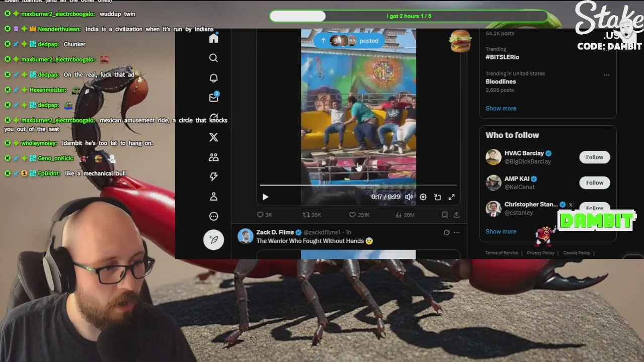Open Messages envelope with 2 badge
The width and height of the screenshot is (644, 362).
[x=214, y=97]
